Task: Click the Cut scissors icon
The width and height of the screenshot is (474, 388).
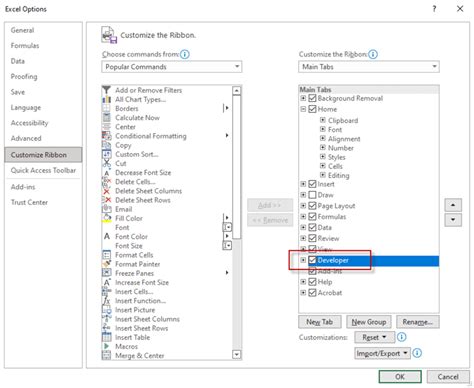Action: (x=106, y=163)
